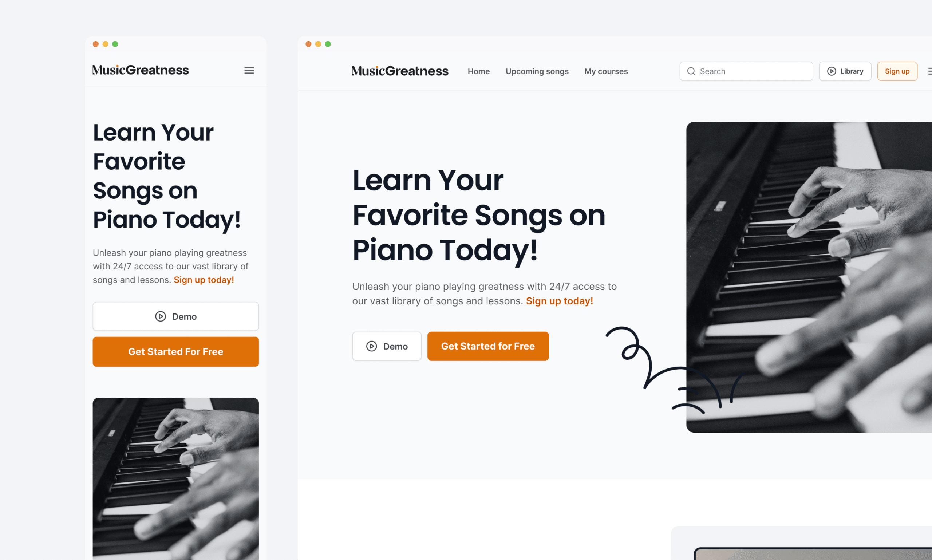Click the Demo play circle icon
This screenshot has width=932, height=560.
coord(371,346)
